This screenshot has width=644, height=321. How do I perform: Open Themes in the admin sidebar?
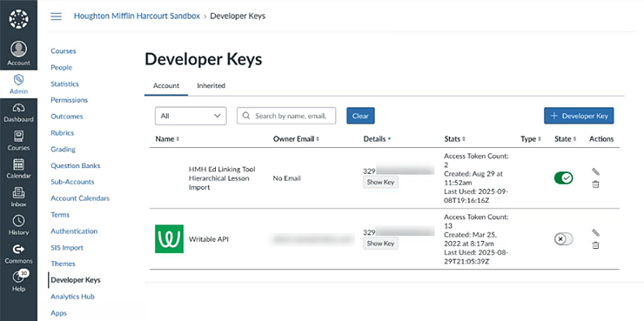[x=63, y=264]
